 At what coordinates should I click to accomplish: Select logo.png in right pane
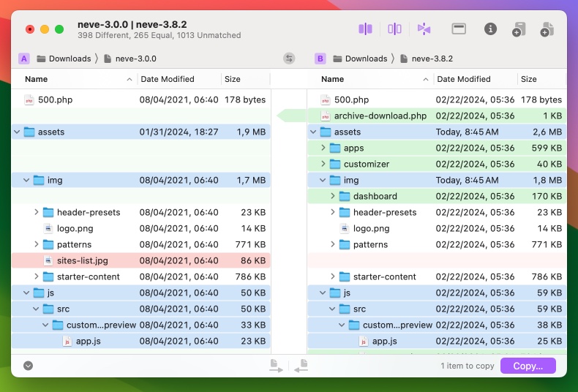437,228
